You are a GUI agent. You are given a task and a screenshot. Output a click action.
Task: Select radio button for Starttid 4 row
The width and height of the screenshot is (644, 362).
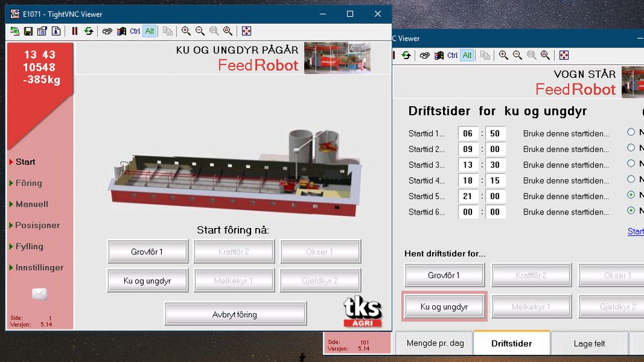(x=631, y=178)
